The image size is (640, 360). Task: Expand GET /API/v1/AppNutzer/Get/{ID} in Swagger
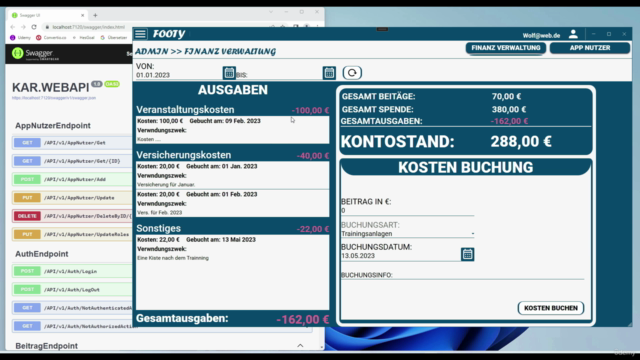72,161
